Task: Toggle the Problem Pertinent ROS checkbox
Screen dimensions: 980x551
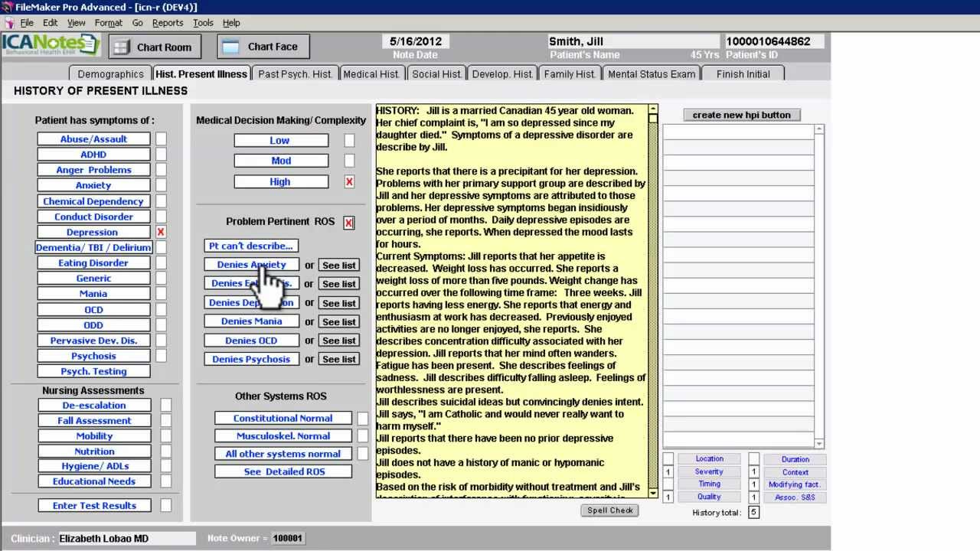Action: click(348, 222)
